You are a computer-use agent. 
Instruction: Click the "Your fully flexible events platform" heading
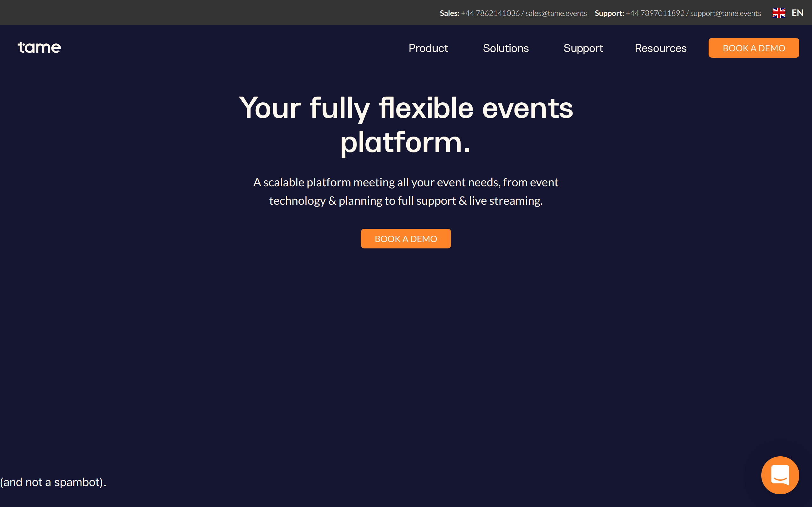pos(406,108)
